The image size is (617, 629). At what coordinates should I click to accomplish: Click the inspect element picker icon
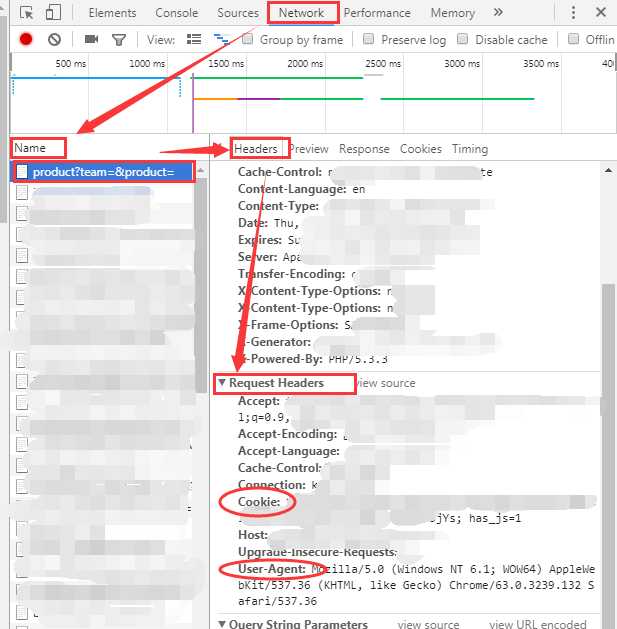(26, 13)
